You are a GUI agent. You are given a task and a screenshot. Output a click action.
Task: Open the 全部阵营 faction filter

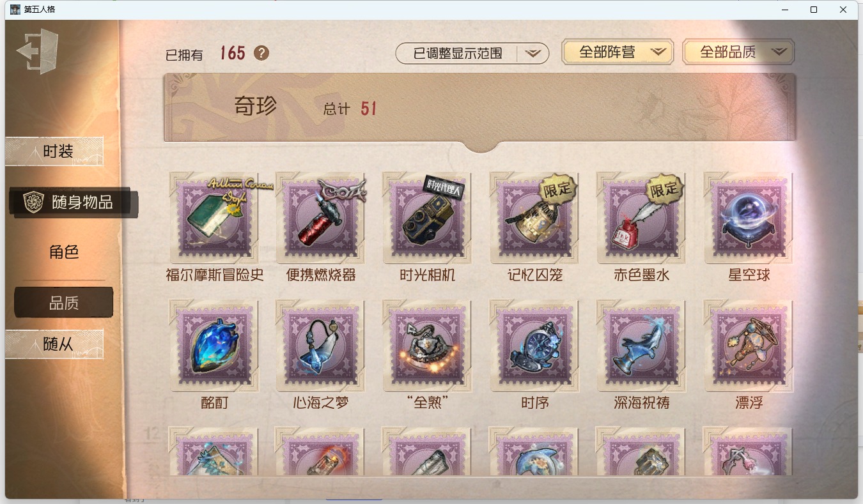(618, 52)
